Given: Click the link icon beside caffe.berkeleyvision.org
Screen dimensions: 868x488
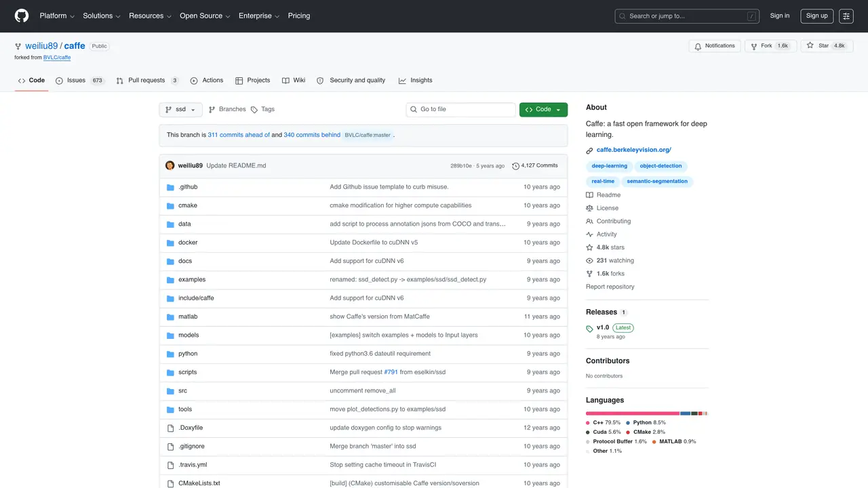Looking at the screenshot, I should (x=590, y=150).
